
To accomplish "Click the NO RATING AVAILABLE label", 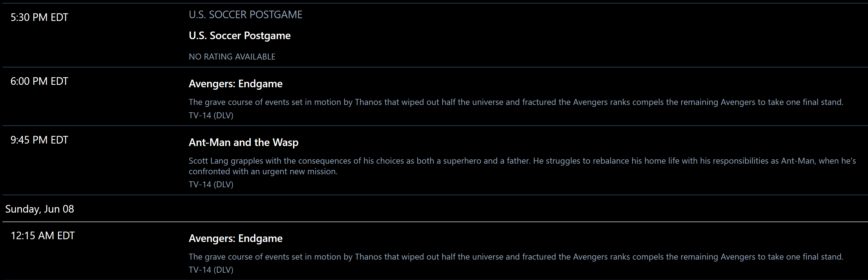I will [232, 57].
